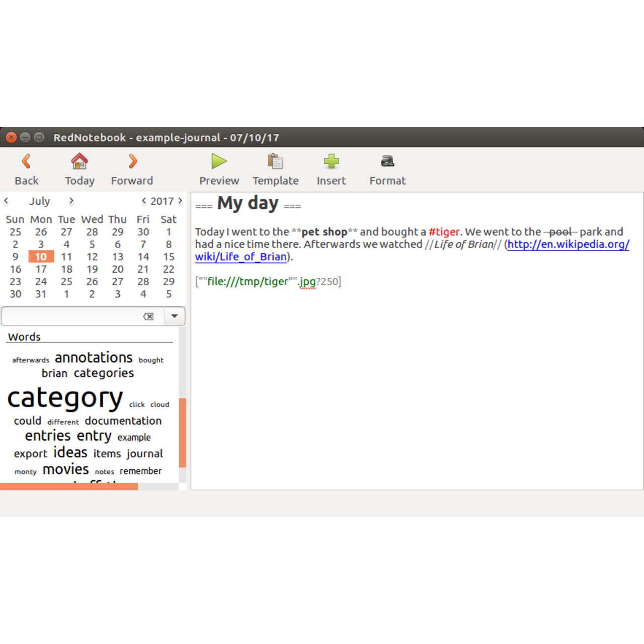This screenshot has height=644, width=644.
Task: Select July 17 in the calendar
Action: (41, 269)
